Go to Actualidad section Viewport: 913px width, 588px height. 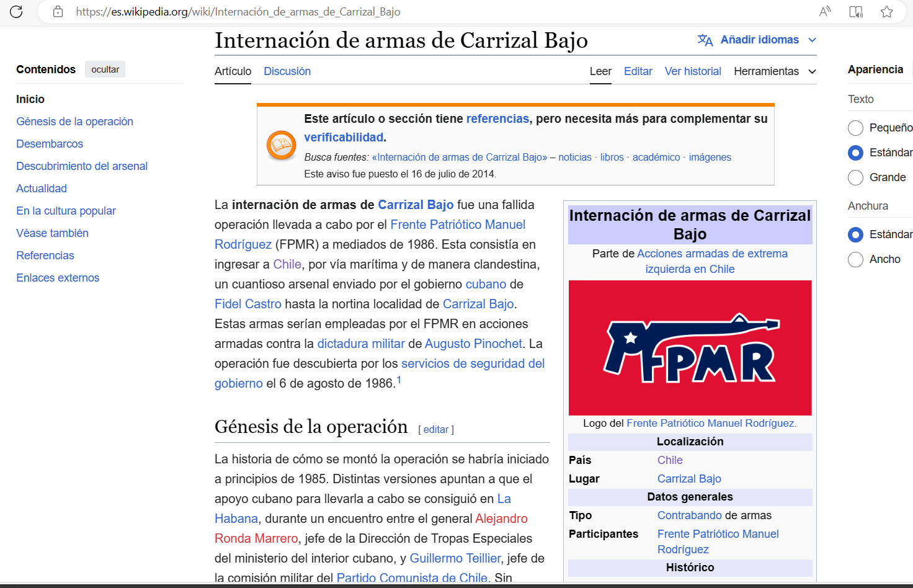point(42,189)
